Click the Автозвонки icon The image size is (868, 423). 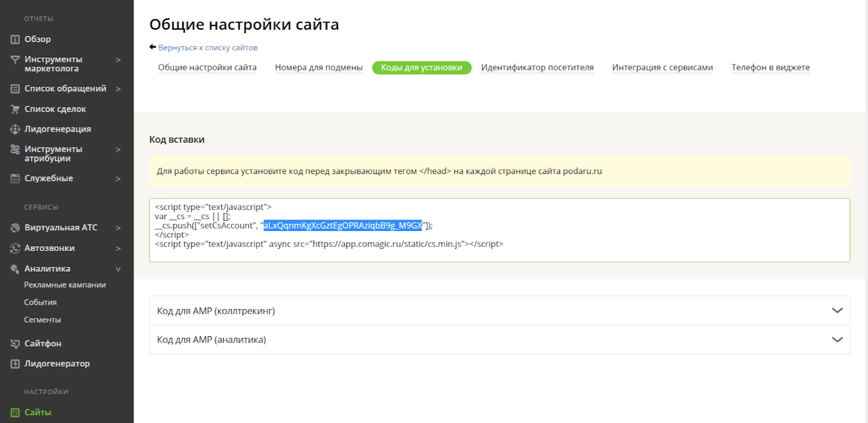(x=15, y=248)
